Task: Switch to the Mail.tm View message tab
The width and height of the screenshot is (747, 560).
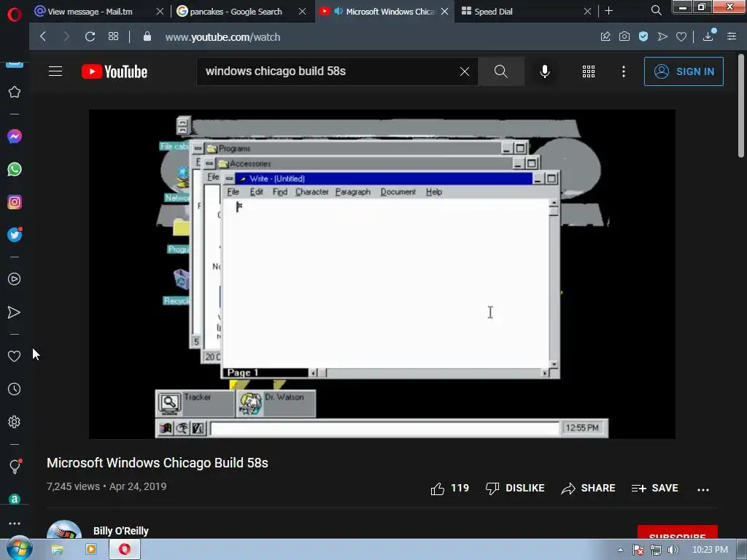Action: [90, 12]
